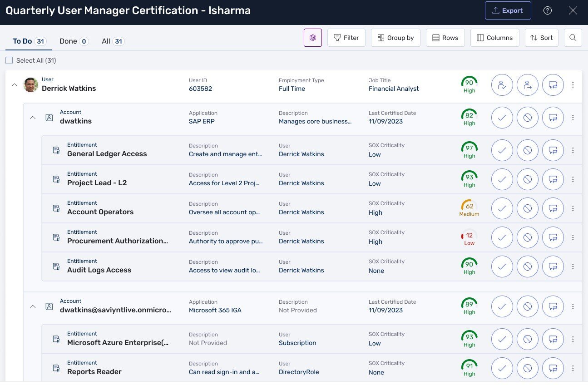Click the SAP ERP application value
Image resolution: width=588 pixels, height=385 pixels.
pos(202,121)
